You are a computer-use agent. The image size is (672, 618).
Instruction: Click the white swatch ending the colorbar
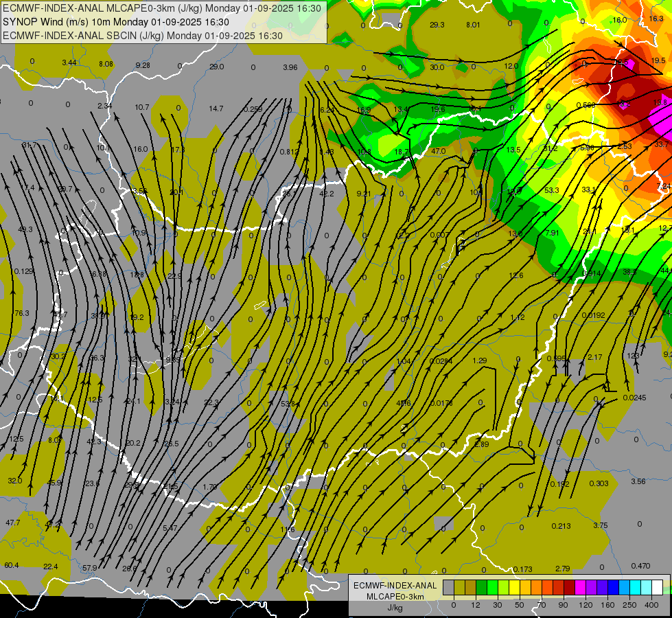(658, 587)
